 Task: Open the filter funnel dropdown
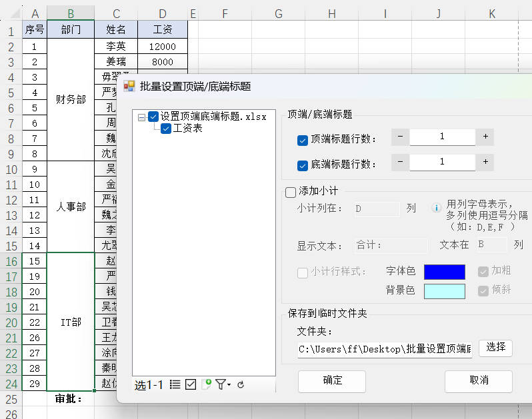(223, 384)
